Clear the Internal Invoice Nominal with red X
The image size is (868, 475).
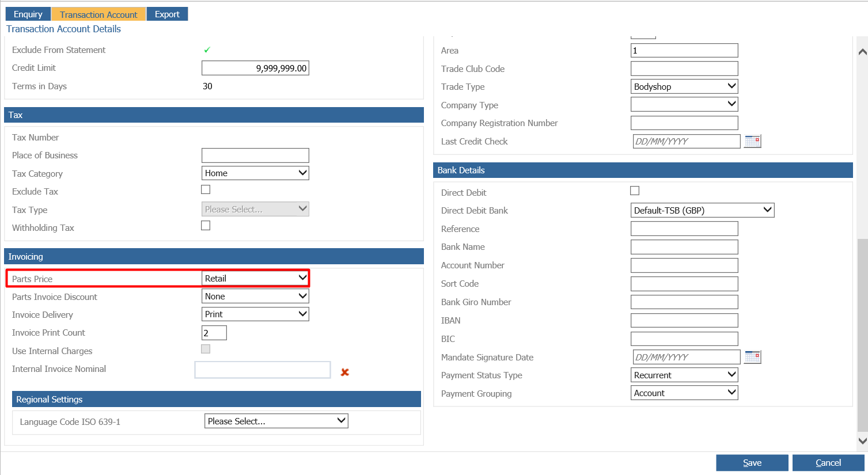345,373
